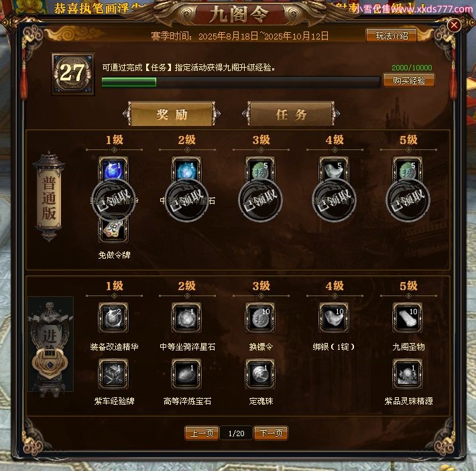Click the advanced-row 换镖令 icon
Image resolution: width=476 pixels, height=471 pixels.
coord(260,318)
